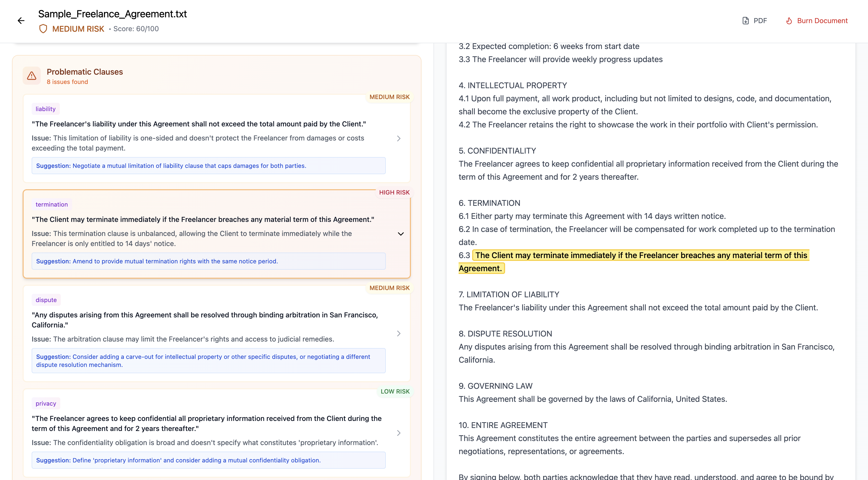The width and height of the screenshot is (868, 480).
Task: Expand the liability clause chevron
Action: pos(399,138)
